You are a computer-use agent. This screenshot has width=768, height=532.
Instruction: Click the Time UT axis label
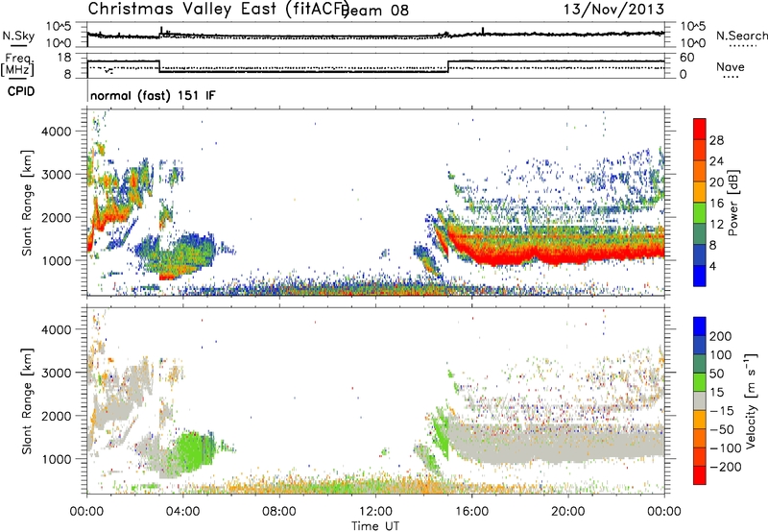pos(375,526)
